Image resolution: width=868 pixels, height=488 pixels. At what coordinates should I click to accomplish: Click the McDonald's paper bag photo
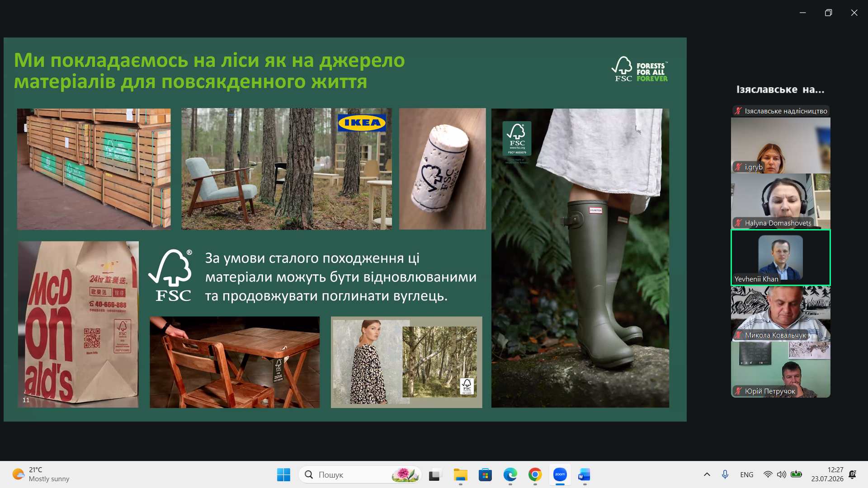(78, 324)
